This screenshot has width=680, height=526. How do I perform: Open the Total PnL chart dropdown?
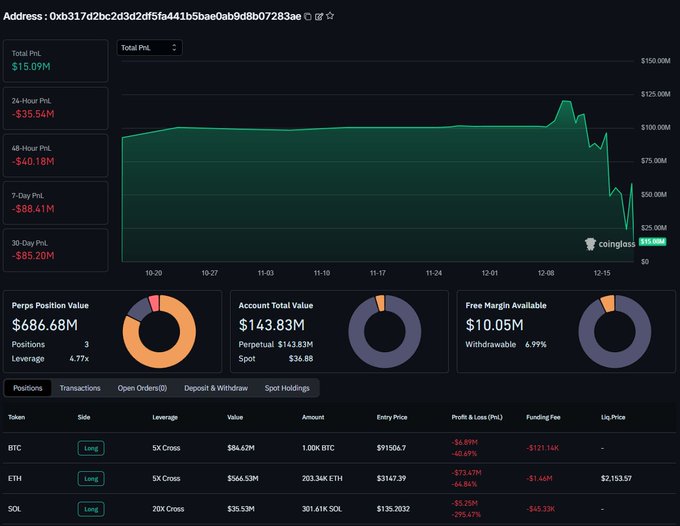click(149, 47)
